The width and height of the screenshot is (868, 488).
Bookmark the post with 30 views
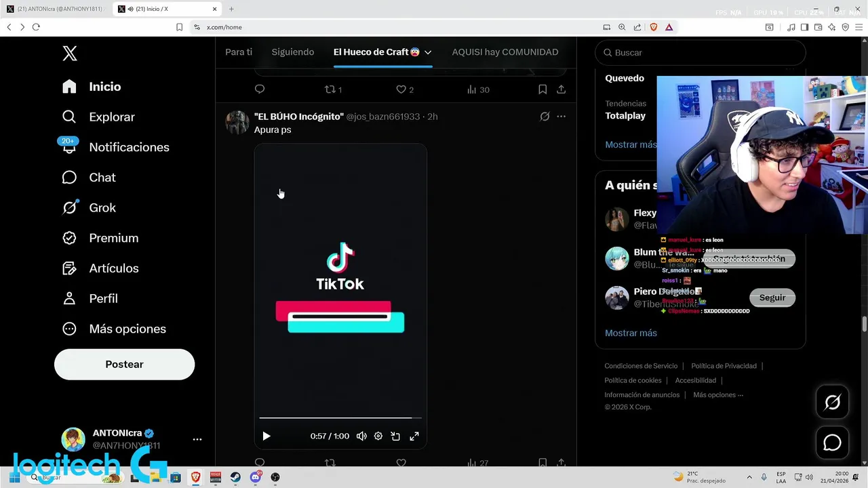click(x=542, y=89)
